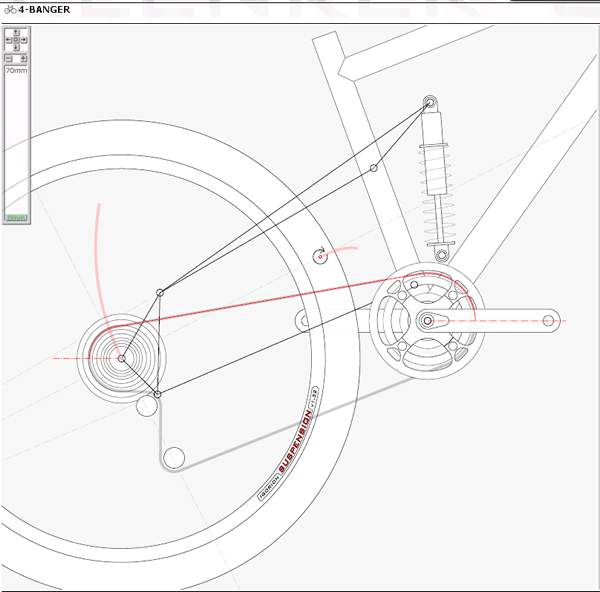600x592 pixels.
Task: Click the zoom in plus button
Action: coord(23,58)
